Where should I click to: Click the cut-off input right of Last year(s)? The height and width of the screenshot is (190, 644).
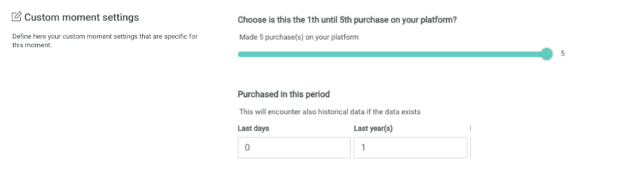pyautogui.click(x=470, y=148)
